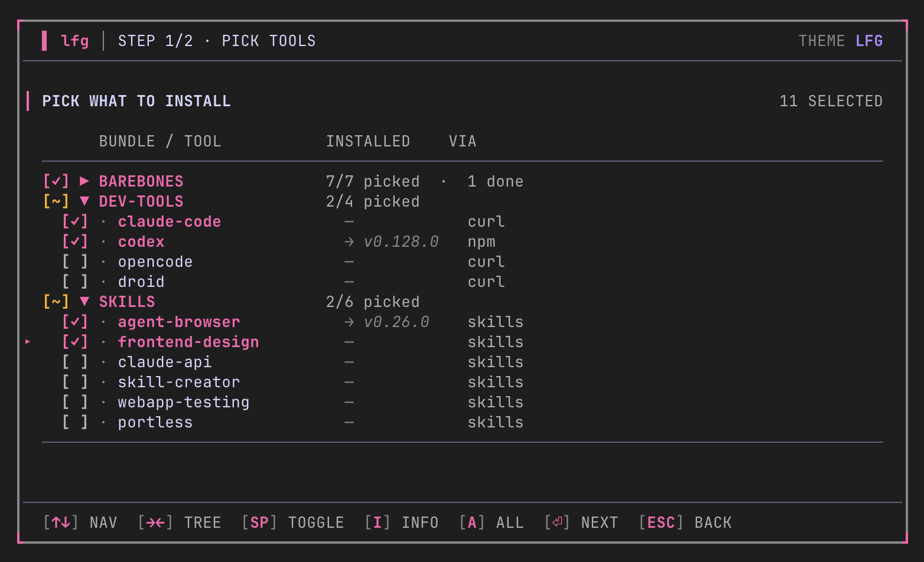Image resolution: width=924 pixels, height=562 pixels.
Task: Select the BAREBONES bundle name
Action: [141, 181]
